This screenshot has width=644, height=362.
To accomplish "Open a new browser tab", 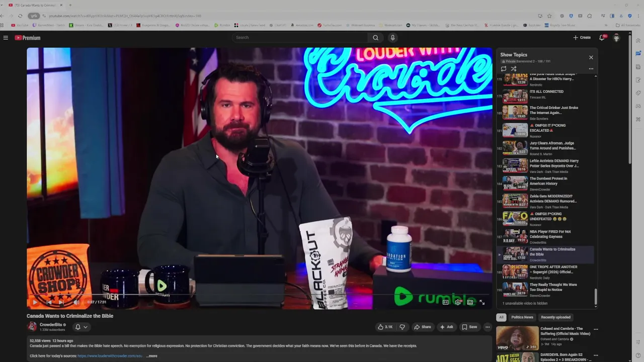I will click(x=70, y=5).
